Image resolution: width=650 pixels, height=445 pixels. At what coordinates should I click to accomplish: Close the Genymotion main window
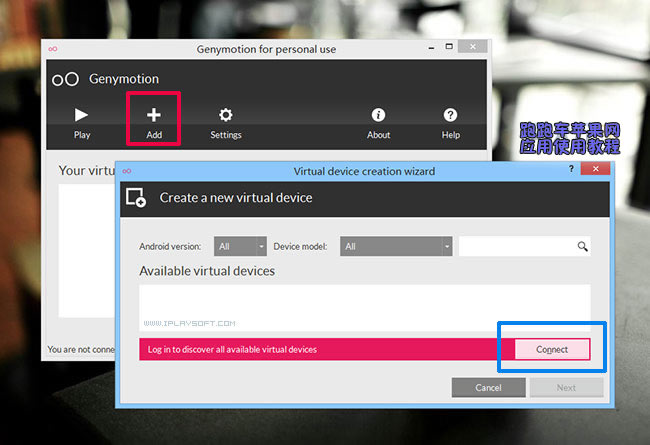click(473, 46)
